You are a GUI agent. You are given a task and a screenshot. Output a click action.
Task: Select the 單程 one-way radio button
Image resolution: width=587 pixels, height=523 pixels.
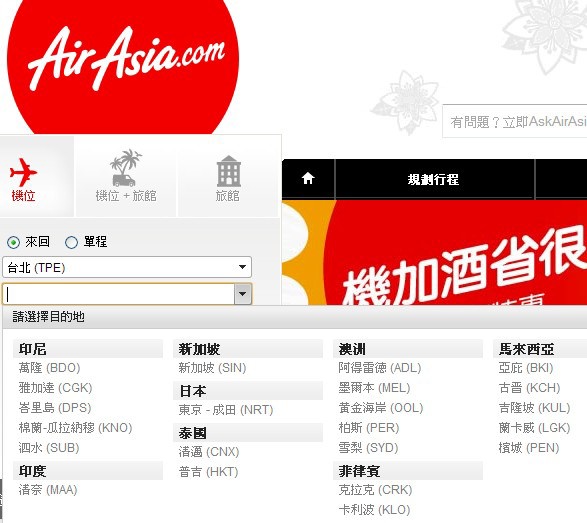[71, 243]
